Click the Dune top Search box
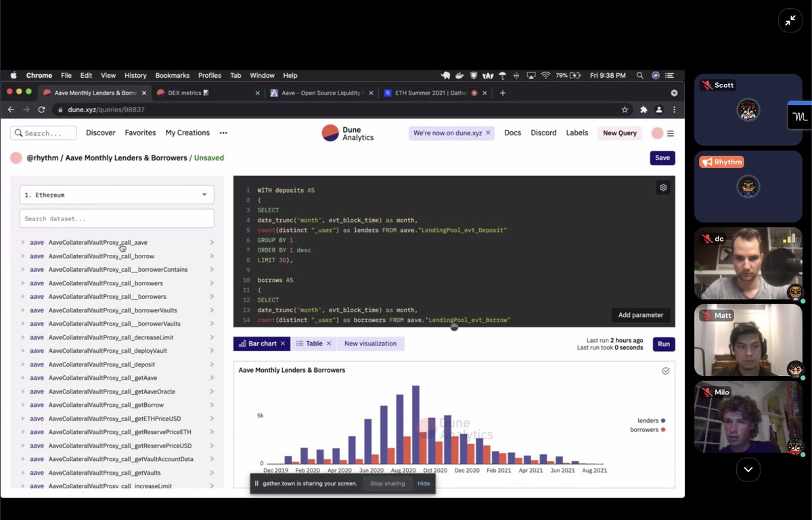This screenshot has width=812, height=520. pyautogui.click(x=44, y=133)
